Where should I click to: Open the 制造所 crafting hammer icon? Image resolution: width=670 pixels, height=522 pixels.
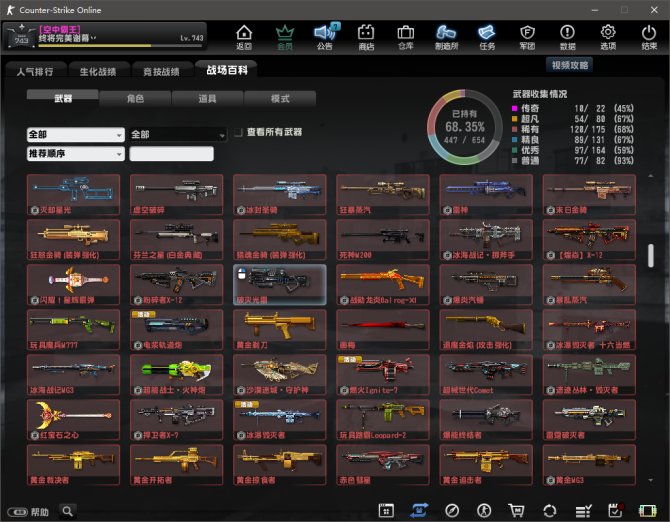coord(446,37)
